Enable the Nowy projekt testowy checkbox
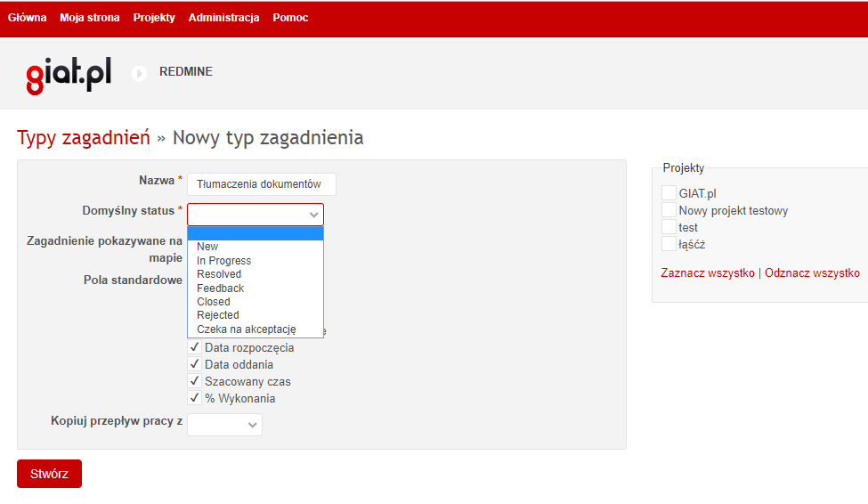The width and height of the screenshot is (868, 504). tap(669, 210)
